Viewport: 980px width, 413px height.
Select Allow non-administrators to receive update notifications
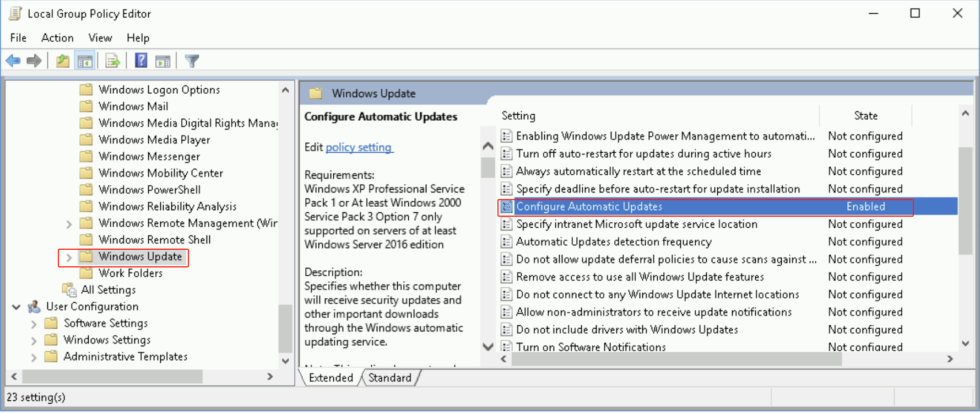coord(654,312)
